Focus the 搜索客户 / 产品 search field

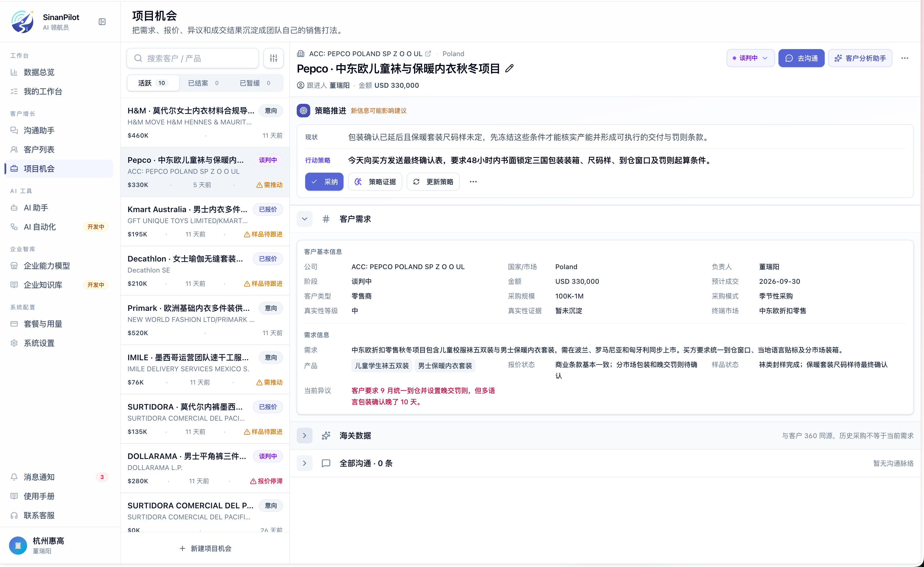193,58
